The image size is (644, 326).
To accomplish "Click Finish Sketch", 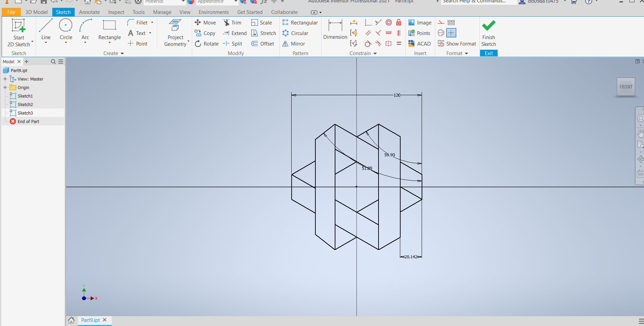I will tap(489, 33).
